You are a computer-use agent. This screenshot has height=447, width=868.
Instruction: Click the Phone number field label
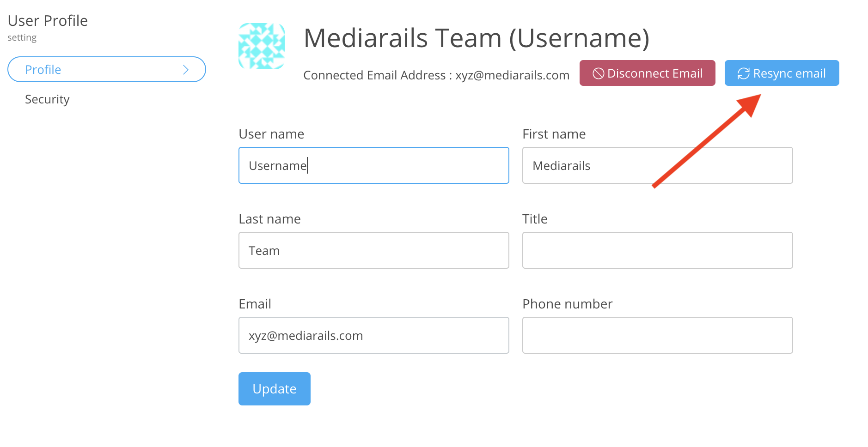pos(567,304)
